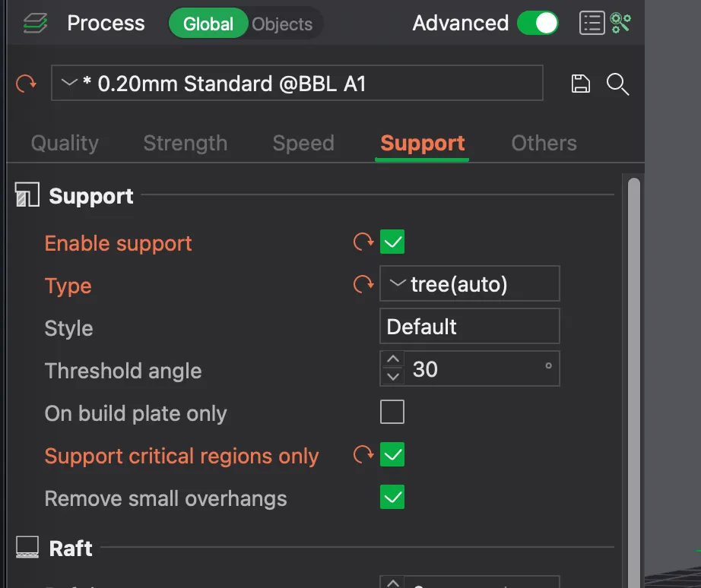Increase the Threshold angle with up arrow
This screenshot has width=701, height=588.
coord(393,359)
